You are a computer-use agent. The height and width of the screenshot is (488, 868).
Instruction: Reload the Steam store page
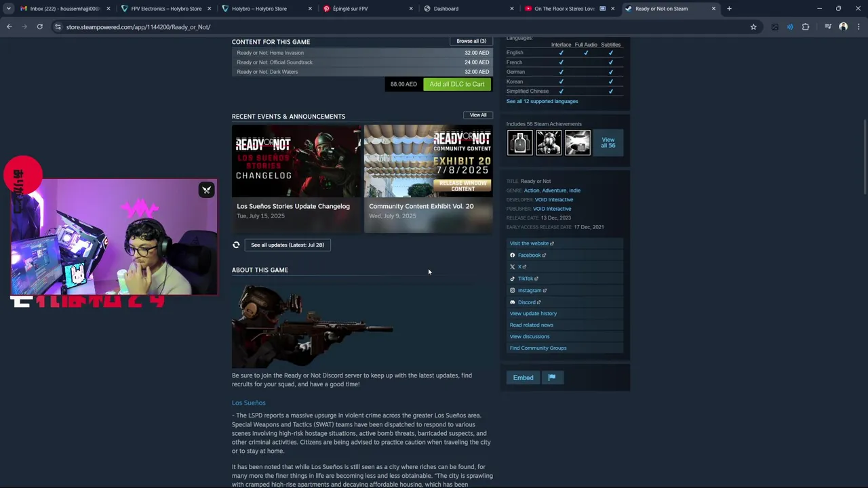point(39,27)
